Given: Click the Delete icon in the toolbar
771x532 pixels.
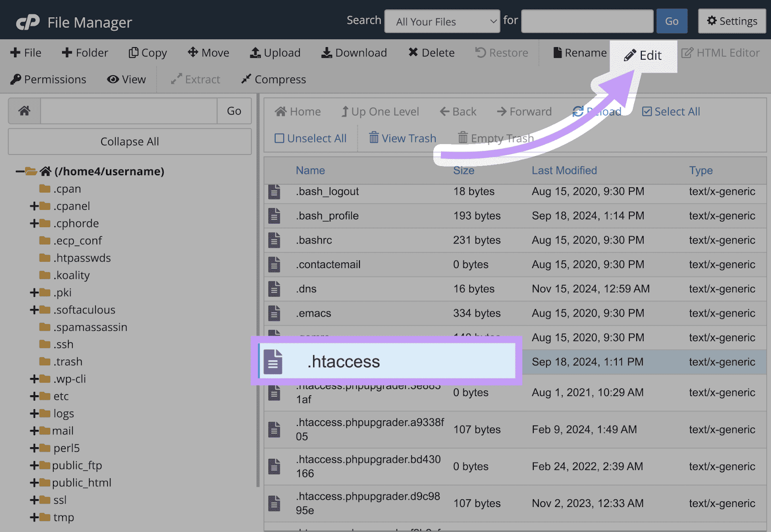Looking at the screenshot, I should [431, 52].
